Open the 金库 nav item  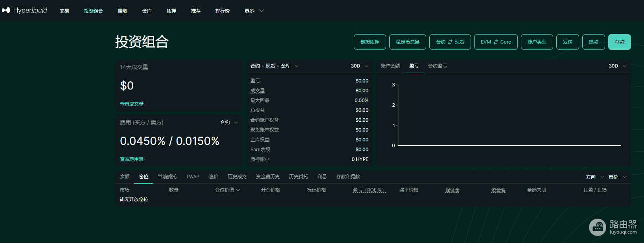coord(147,11)
